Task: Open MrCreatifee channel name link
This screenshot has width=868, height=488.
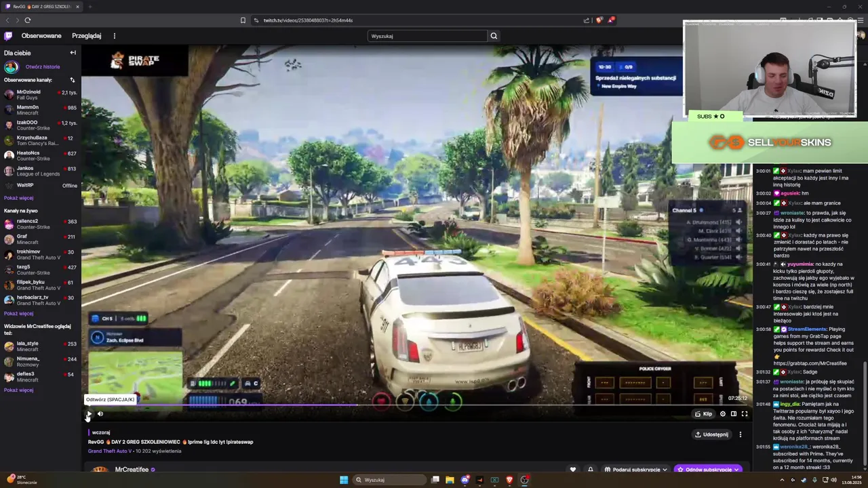Action: 132,469
